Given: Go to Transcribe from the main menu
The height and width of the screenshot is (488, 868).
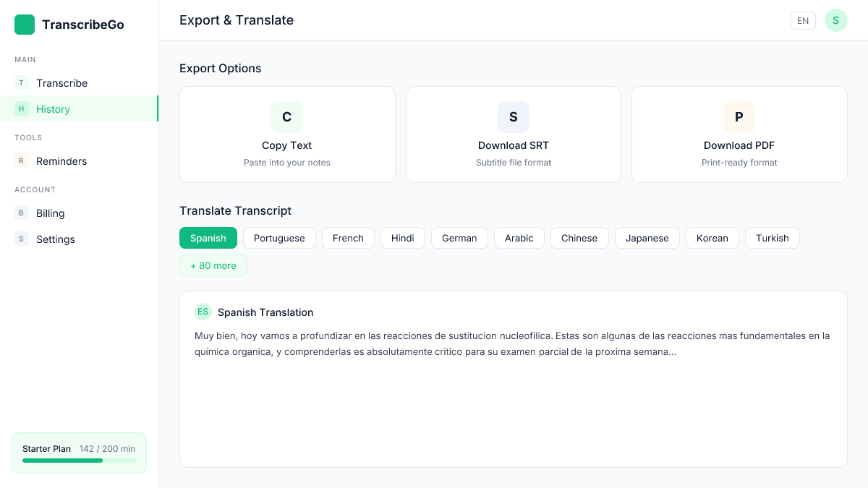Looking at the screenshot, I should (61, 83).
